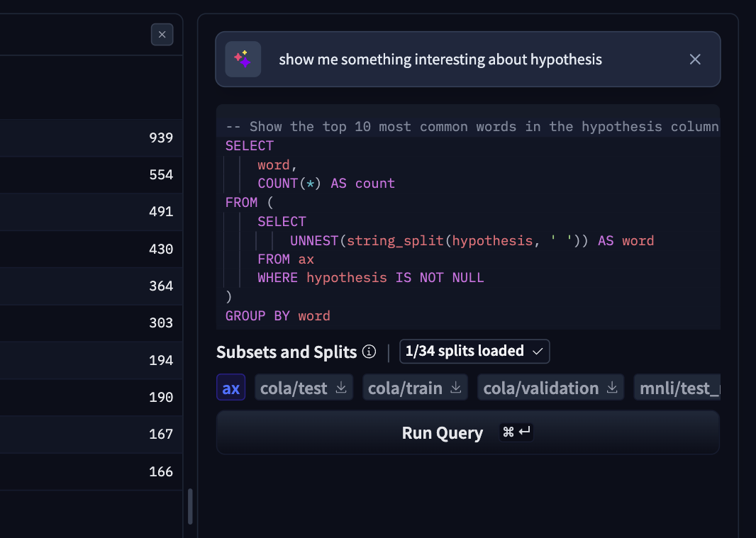Expand the chevron in splits loaded selector
This screenshot has height=538, width=756.
coord(538,352)
